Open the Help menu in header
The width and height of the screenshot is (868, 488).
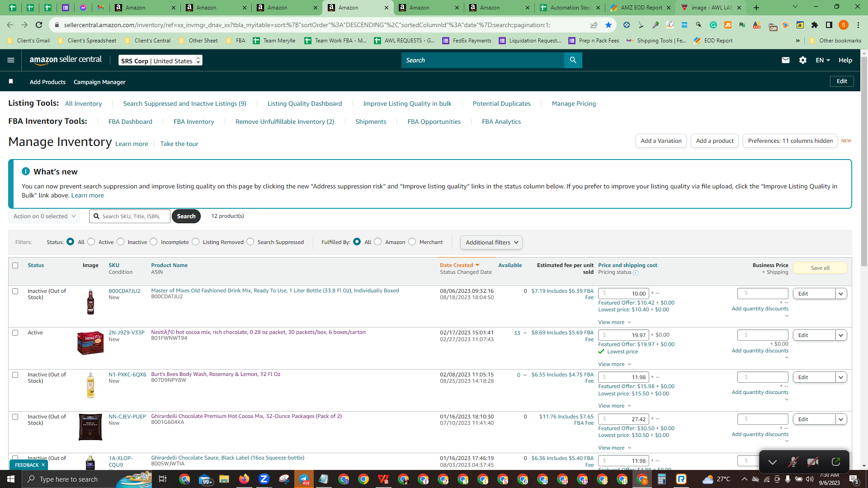[x=845, y=60]
